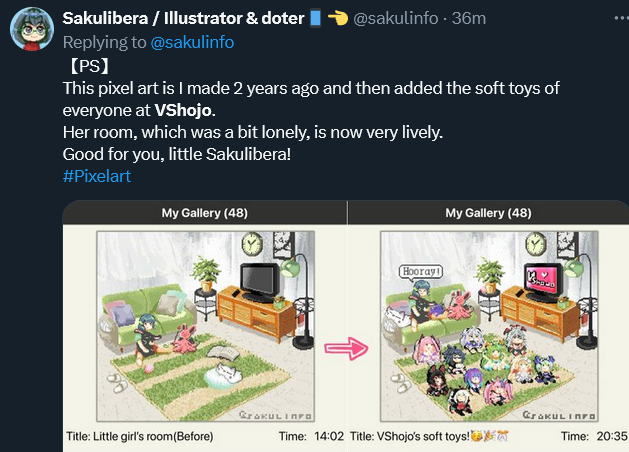Screen dimensions: 629x452
Task: Click @sakulinfo in Replying to line
Action: pos(196,42)
